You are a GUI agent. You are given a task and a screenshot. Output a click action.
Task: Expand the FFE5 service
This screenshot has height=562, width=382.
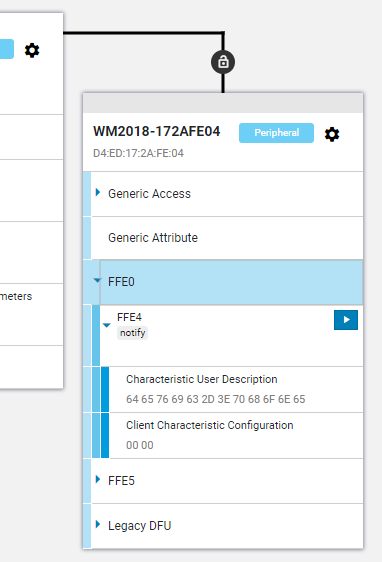98,480
